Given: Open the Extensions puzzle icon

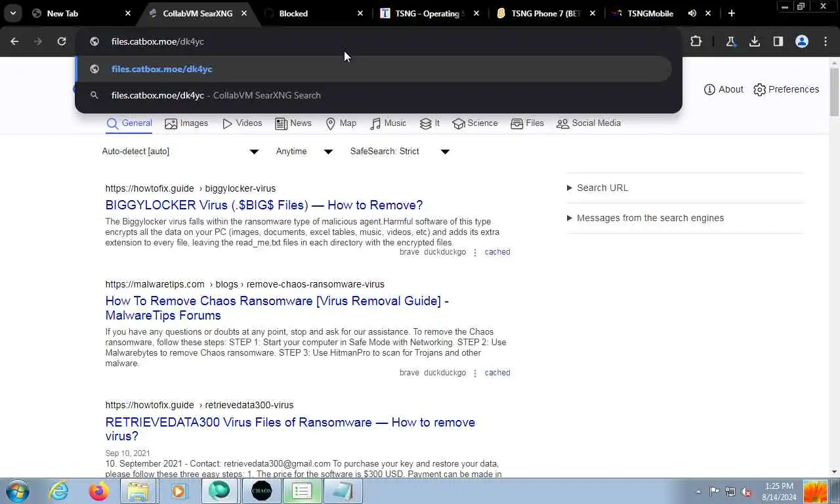Looking at the screenshot, I should click(x=696, y=41).
